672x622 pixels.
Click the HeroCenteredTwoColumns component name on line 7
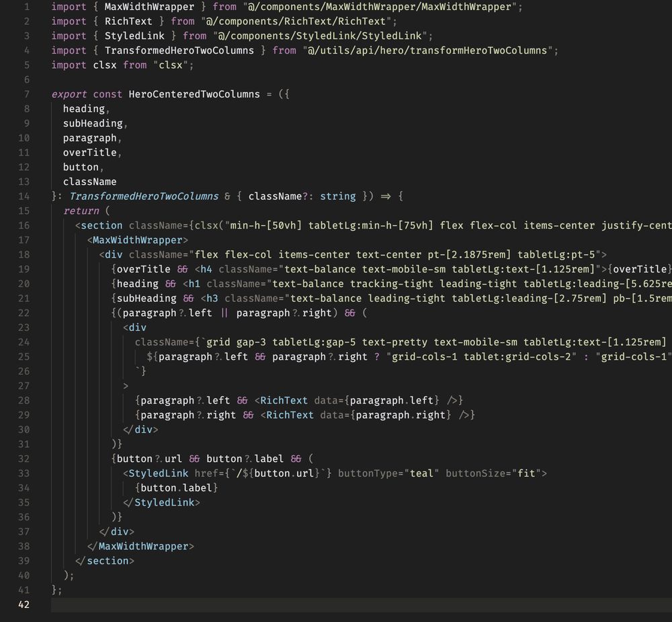coord(194,94)
